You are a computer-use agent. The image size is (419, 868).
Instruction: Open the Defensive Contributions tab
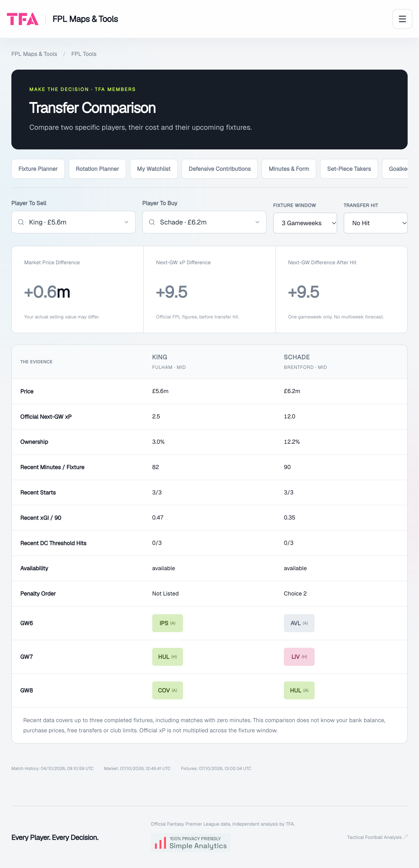pyautogui.click(x=220, y=169)
